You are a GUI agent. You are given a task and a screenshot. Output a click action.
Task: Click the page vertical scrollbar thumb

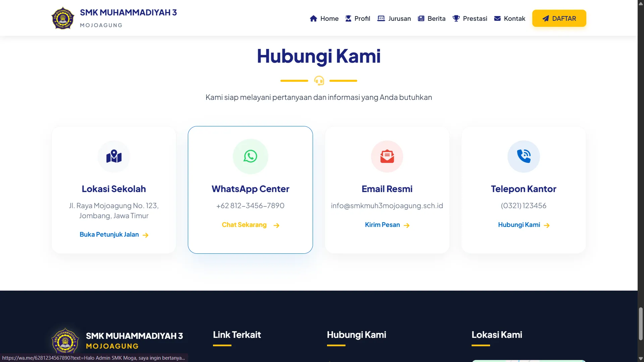[641, 323]
